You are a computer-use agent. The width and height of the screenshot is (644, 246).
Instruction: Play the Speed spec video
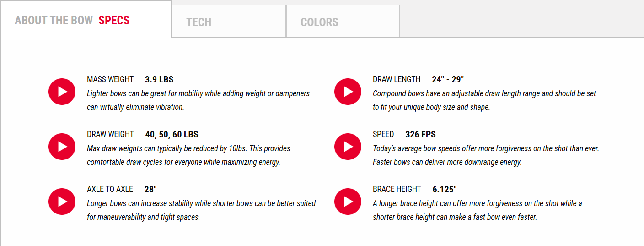tap(348, 147)
